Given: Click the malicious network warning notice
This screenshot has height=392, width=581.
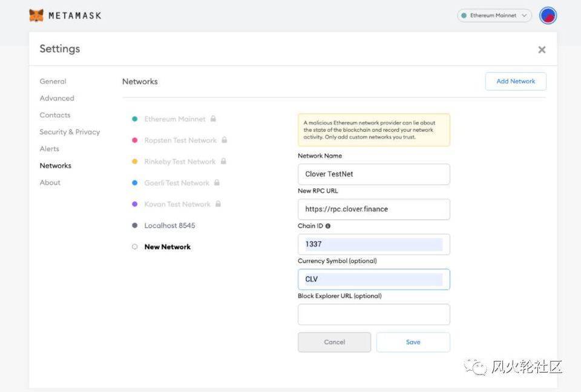Looking at the screenshot, I should [374, 129].
